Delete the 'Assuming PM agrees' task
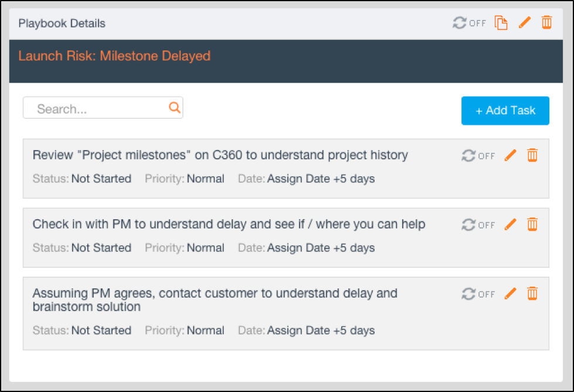574x392 pixels. pos(532,294)
